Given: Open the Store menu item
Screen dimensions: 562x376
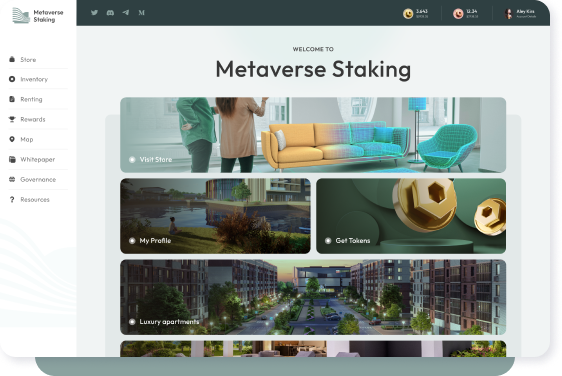Looking at the screenshot, I should (28, 60).
